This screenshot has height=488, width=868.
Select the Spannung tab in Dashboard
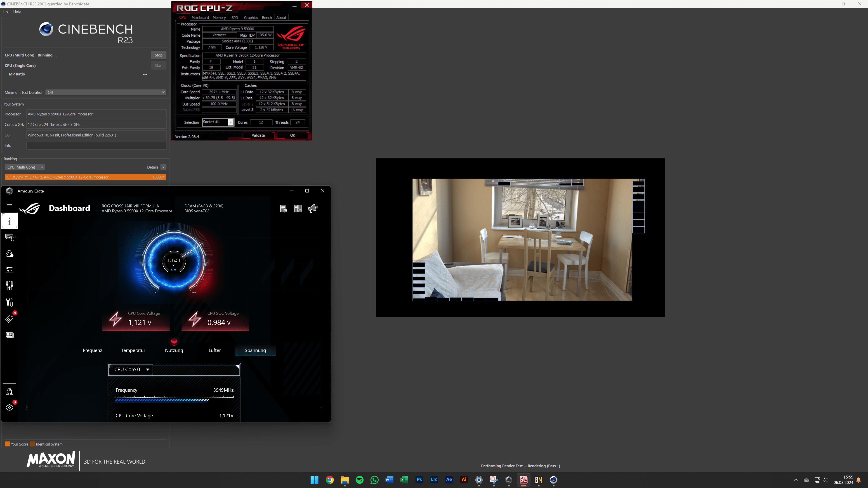pyautogui.click(x=255, y=350)
